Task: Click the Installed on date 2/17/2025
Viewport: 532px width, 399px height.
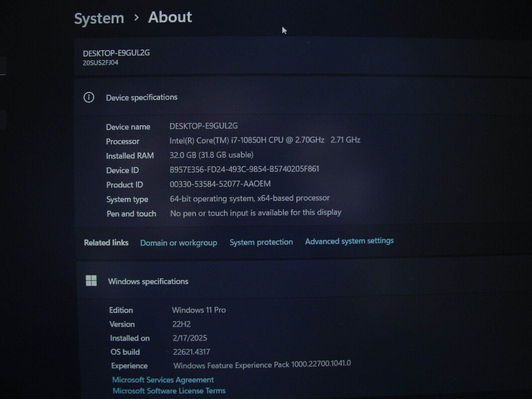Action: (x=190, y=338)
